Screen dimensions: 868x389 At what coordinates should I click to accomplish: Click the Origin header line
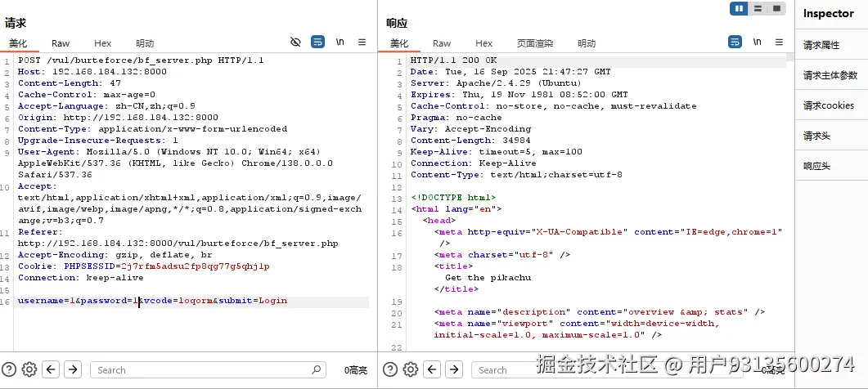point(118,118)
